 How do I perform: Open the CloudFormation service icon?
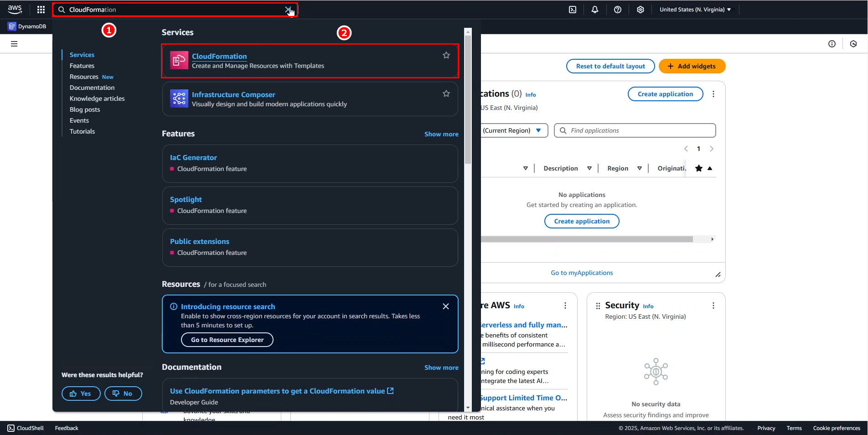coord(179,60)
